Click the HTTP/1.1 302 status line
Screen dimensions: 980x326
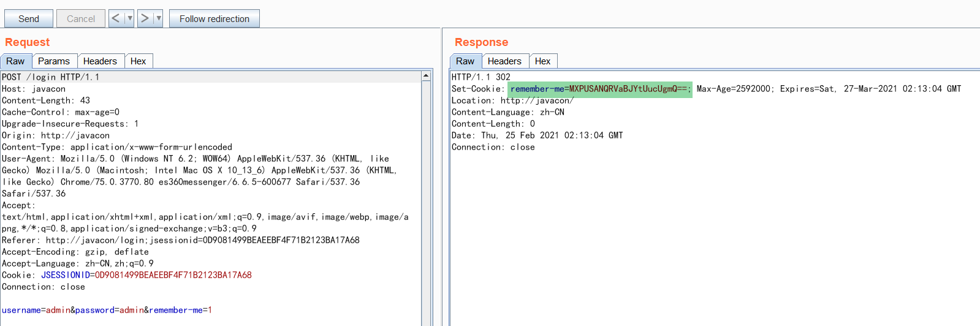(x=481, y=77)
